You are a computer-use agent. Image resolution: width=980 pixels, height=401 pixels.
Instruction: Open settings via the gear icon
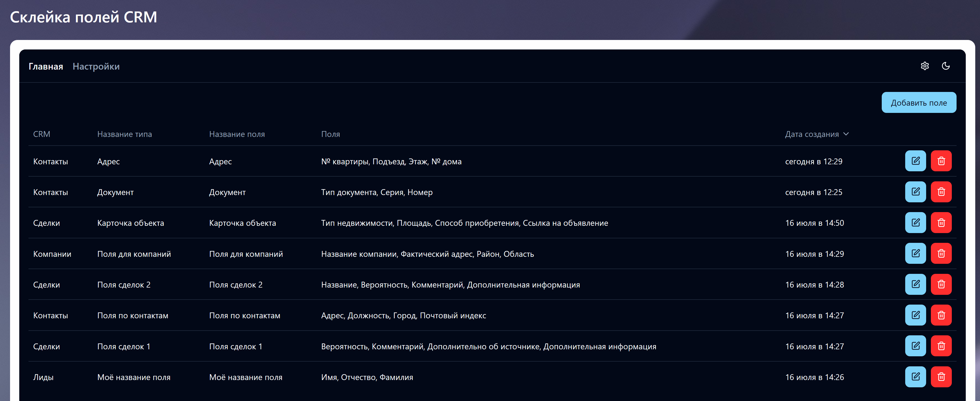(924, 66)
